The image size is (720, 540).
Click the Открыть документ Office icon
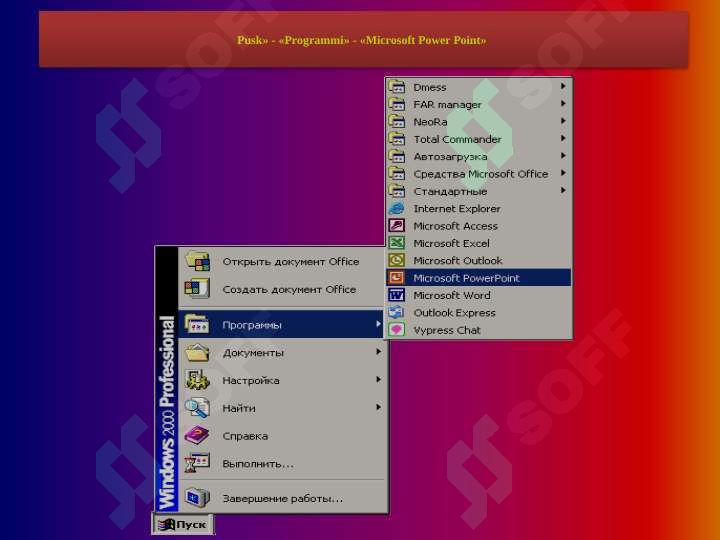coord(197,262)
